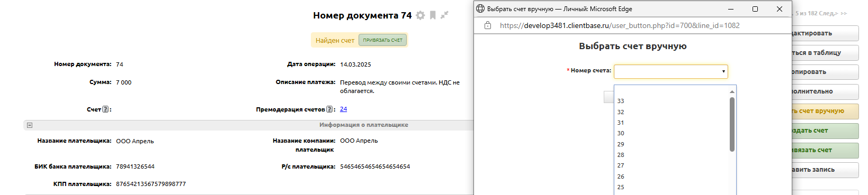868x195 pixels.
Task: Click the account list scrollbar thumb
Action: point(732,124)
